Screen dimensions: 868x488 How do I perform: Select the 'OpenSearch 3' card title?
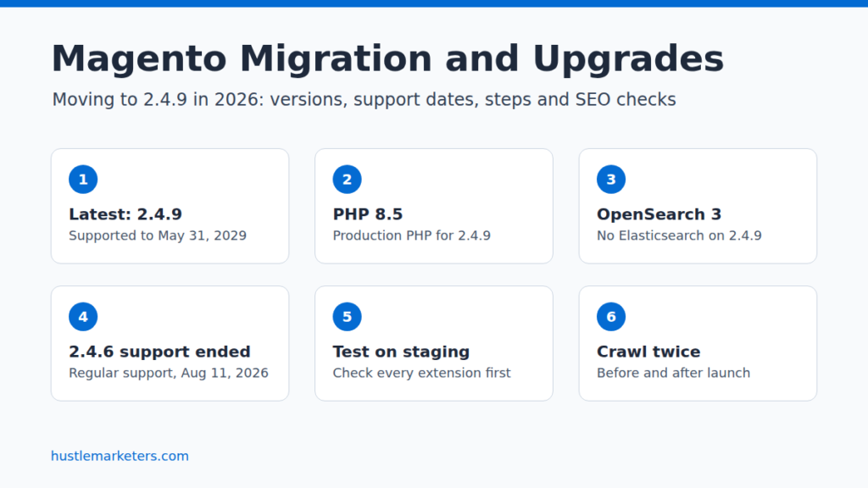point(659,214)
